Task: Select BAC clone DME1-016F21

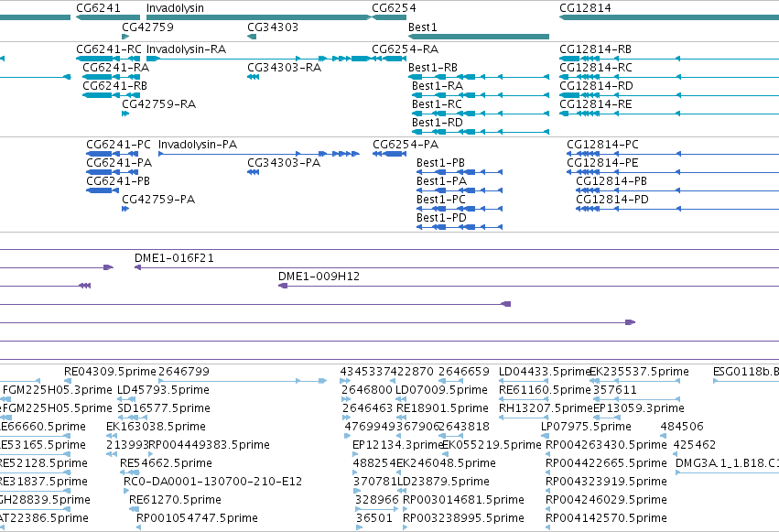Action: point(174,258)
